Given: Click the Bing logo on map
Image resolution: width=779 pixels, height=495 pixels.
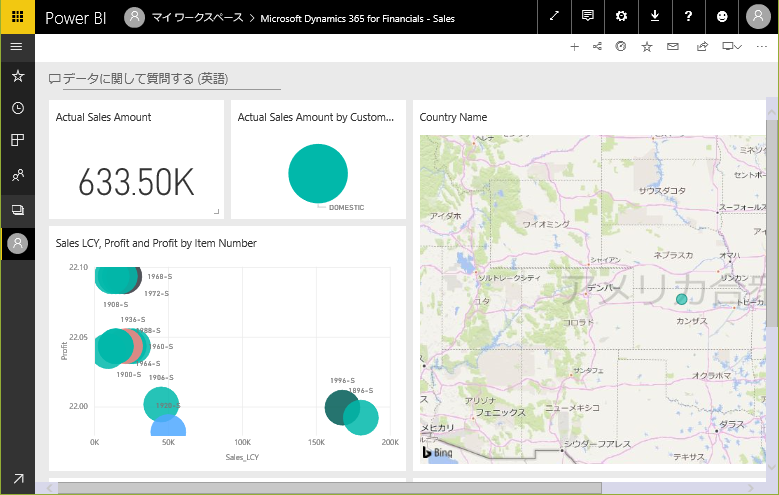Looking at the screenshot, I should [437, 452].
